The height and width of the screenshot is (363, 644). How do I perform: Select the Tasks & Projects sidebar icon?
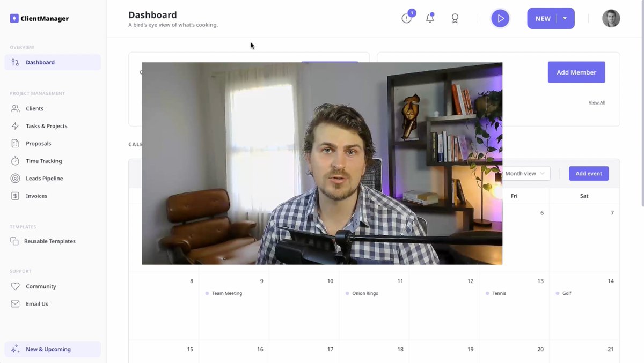tap(17, 125)
